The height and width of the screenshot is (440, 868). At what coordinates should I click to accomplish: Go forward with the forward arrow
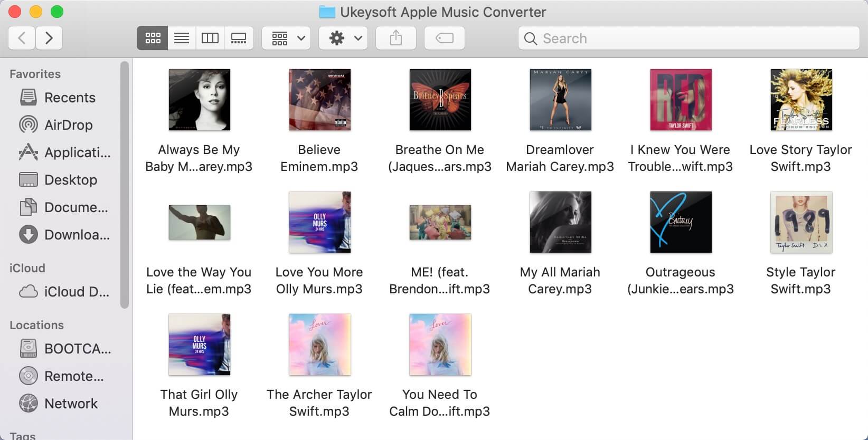pyautogui.click(x=49, y=38)
